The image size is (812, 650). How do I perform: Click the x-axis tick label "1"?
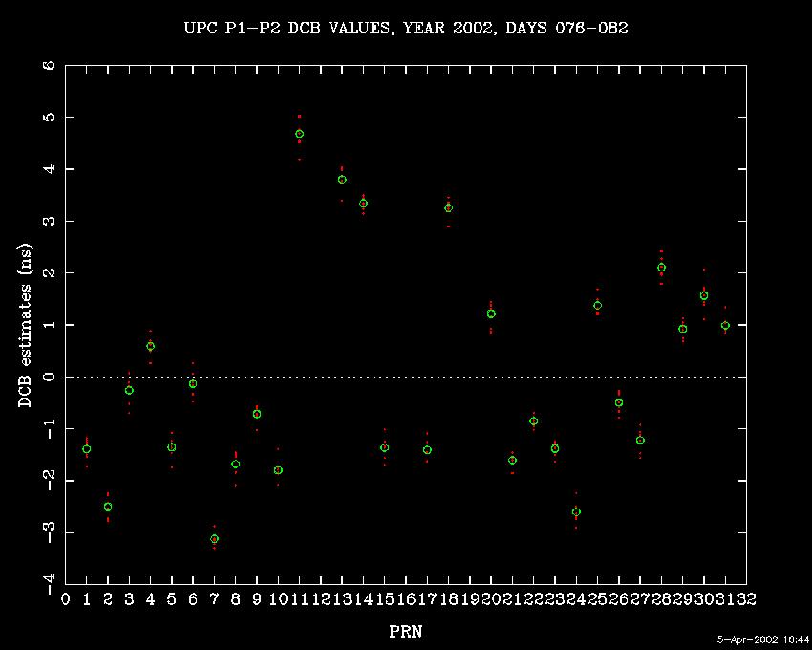87,599
